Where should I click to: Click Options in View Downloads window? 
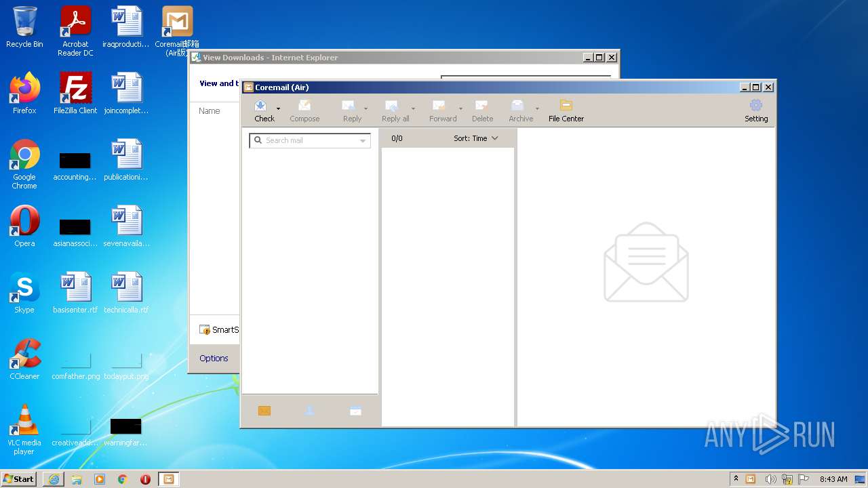click(214, 358)
